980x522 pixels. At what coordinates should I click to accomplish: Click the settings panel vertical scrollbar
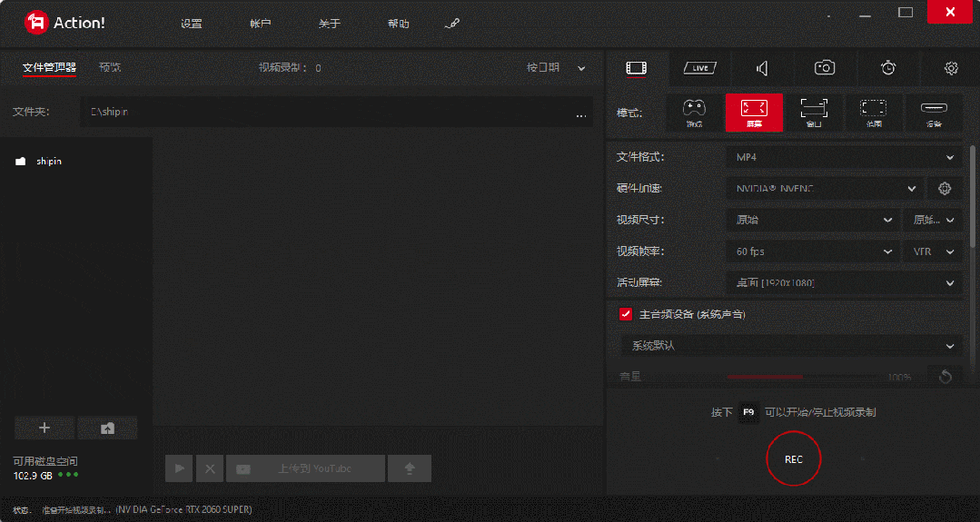(972, 195)
